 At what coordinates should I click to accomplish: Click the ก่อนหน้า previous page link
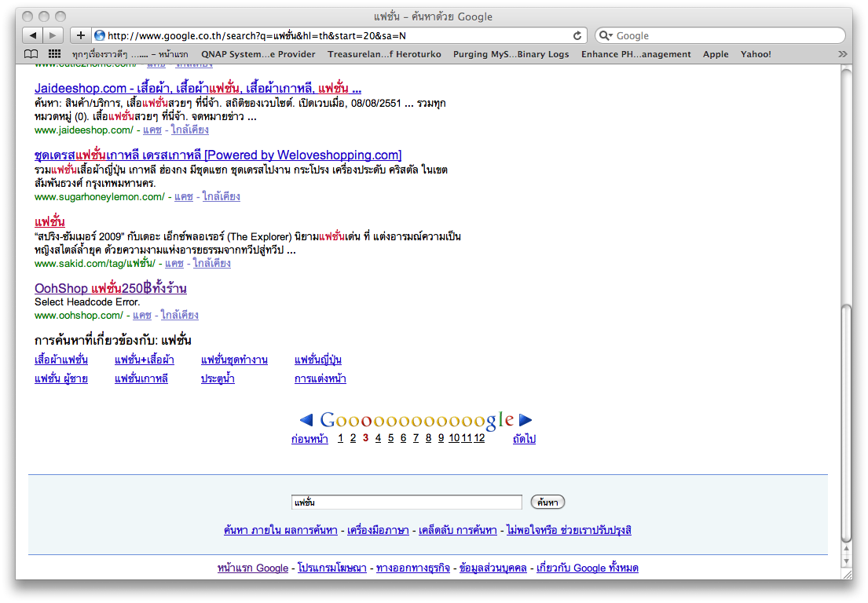309,439
